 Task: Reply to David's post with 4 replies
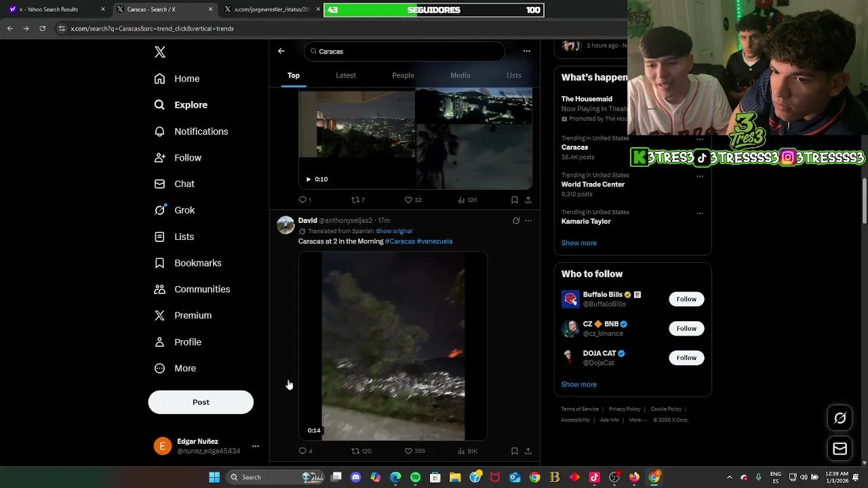(305, 451)
